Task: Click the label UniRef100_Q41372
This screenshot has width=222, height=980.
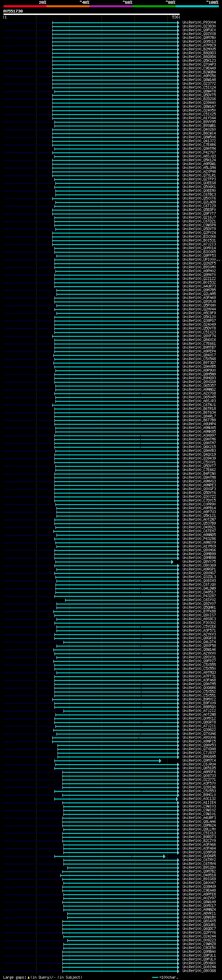Action: [x=199, y=141]
